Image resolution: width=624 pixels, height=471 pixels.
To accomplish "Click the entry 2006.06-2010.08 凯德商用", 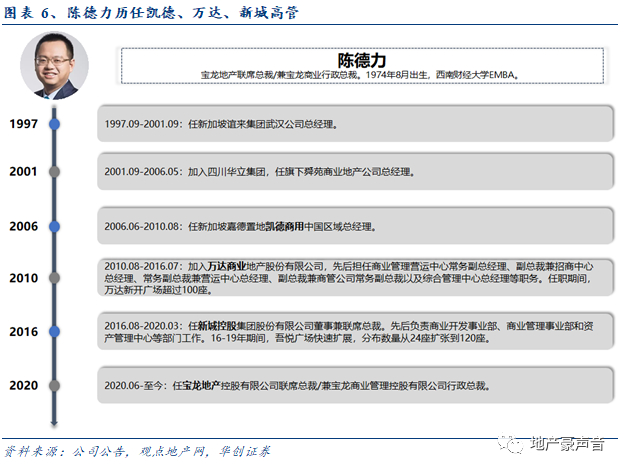I will point(355,226).
